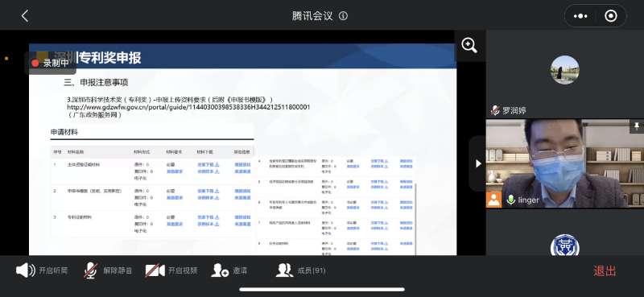Tap the 录制中 recording indicator
Image resolution: width=644 pixels, height=297 pixels.
50,63
